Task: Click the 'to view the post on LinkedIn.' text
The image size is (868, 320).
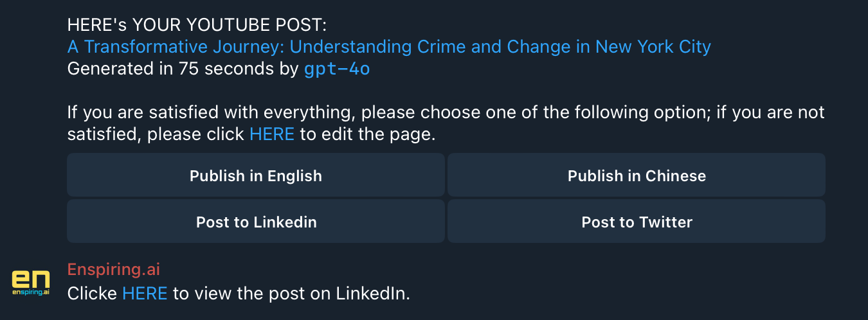Action: (x=291, y=294)
